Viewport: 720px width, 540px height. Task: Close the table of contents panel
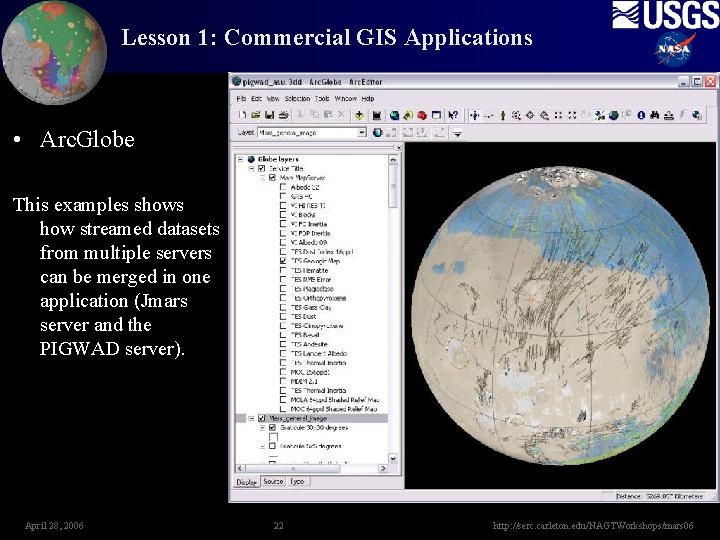[399, 147]
